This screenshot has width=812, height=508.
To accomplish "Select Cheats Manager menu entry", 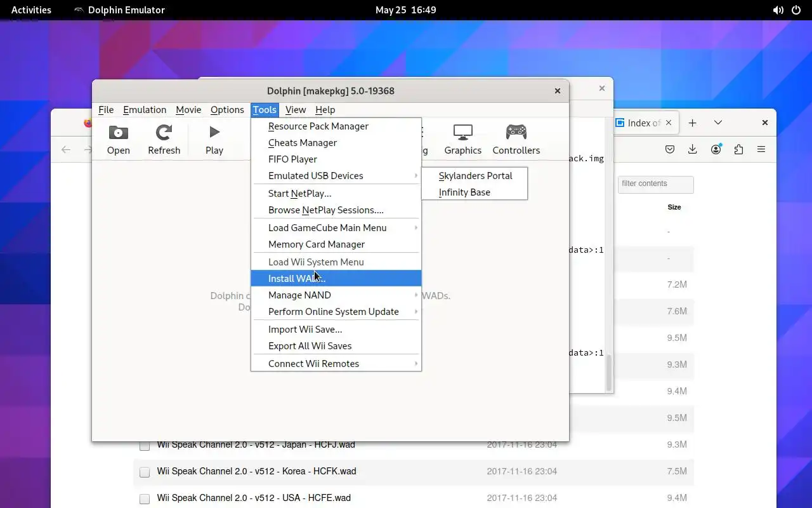I will [336, 142].
